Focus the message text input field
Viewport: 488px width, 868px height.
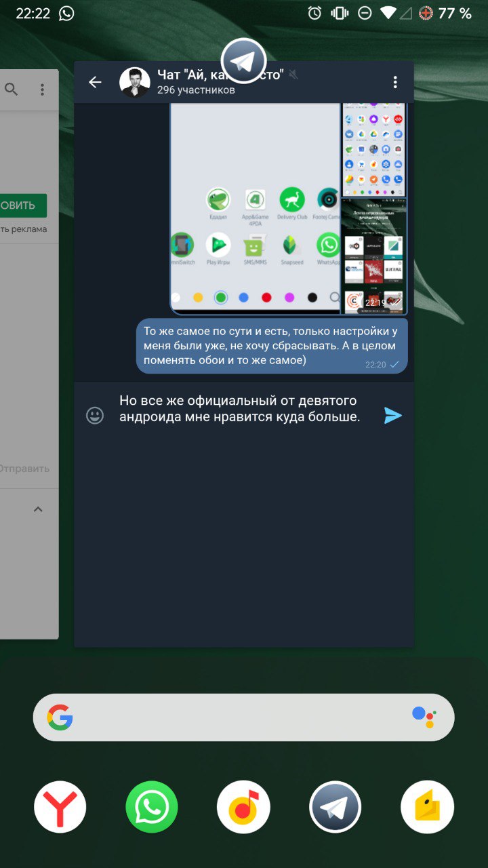(241, 409)
